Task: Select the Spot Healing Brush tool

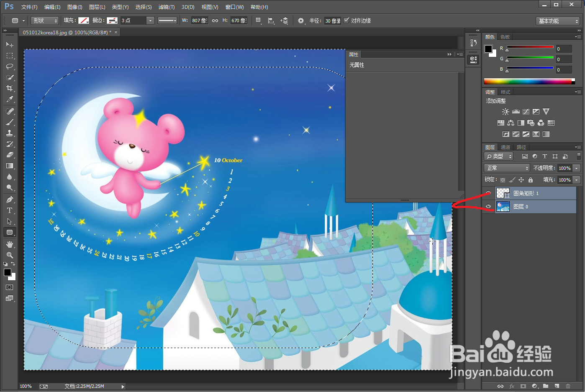Action: click(10, 111)
